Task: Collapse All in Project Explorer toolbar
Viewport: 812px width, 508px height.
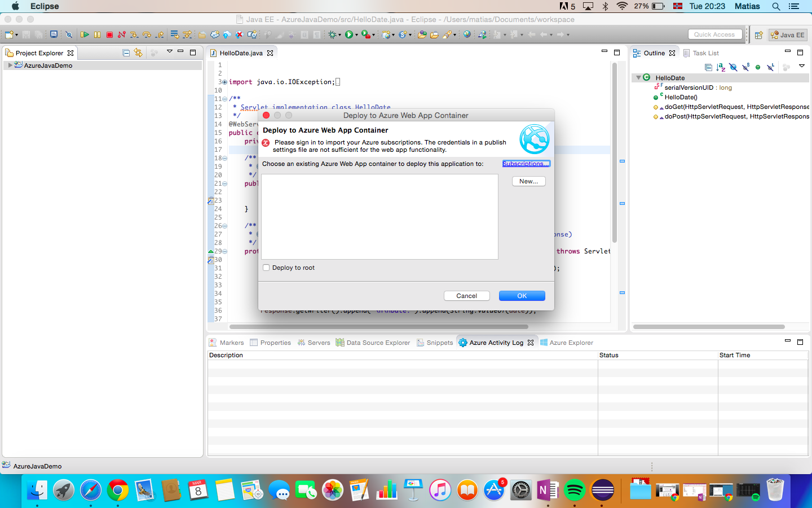Action: [x=126, y=52]
